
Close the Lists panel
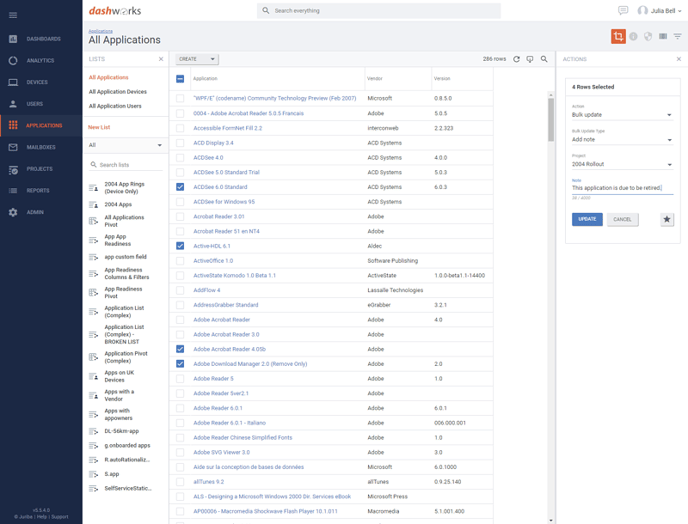(161, 59)
